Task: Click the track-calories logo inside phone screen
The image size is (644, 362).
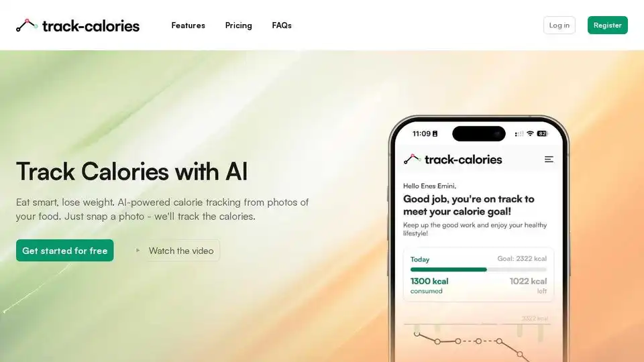Action: [453, 160]
